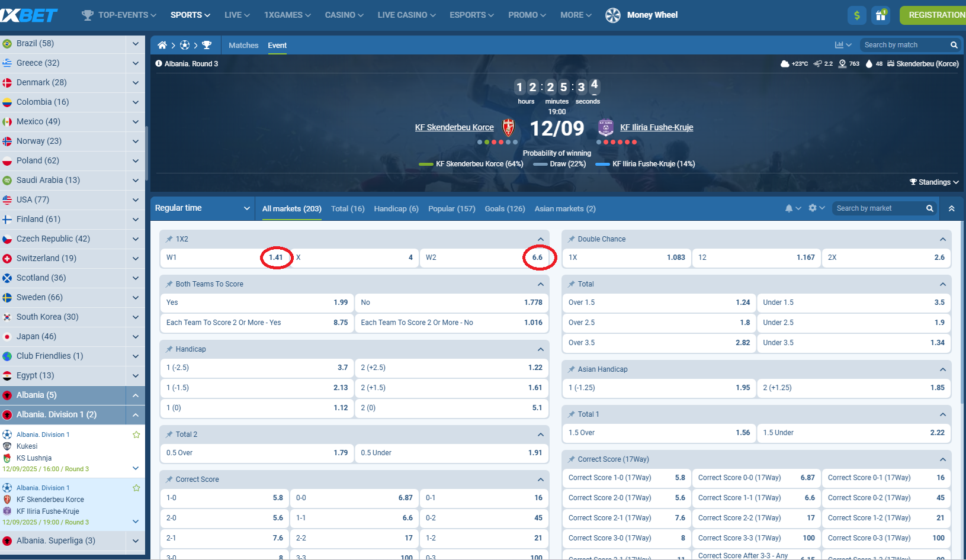This screenshot has height=560, width=966.
Task: Bet on W1 at 1.41
Action: pos(224,258)
